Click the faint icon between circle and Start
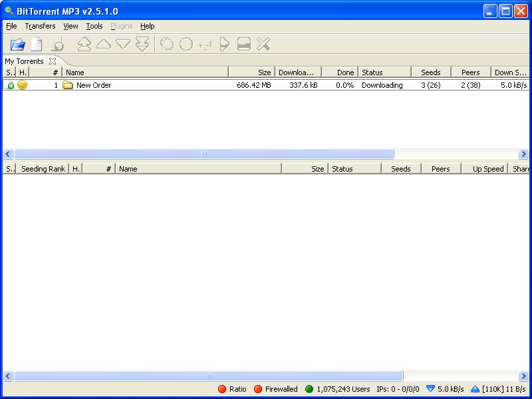The height and width of the screenshot is (399, 532). click(x=205, y=45)
